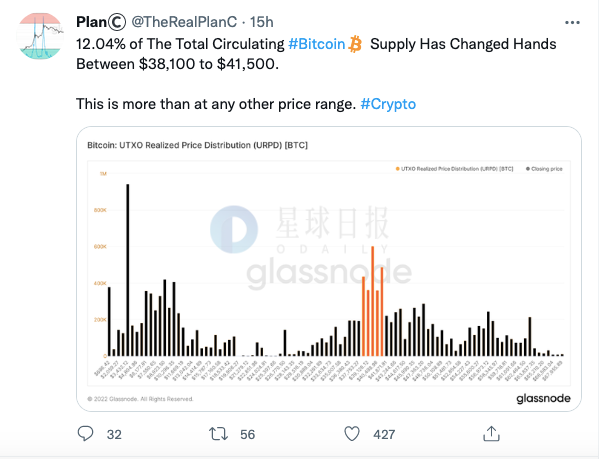This screenshot has width=599, height=459.
Task: Open the 15h timestamp link
Action: [x=262, y=22]
